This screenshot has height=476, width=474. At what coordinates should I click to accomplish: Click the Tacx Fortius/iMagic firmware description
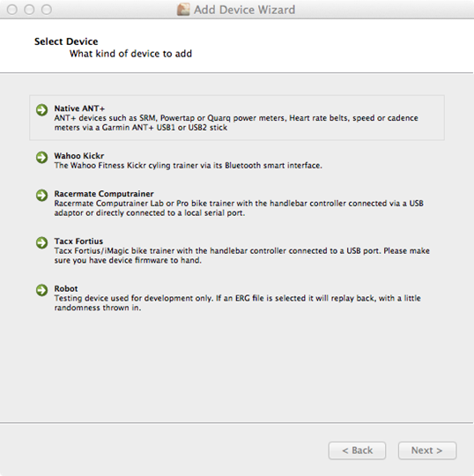(242, 256)
